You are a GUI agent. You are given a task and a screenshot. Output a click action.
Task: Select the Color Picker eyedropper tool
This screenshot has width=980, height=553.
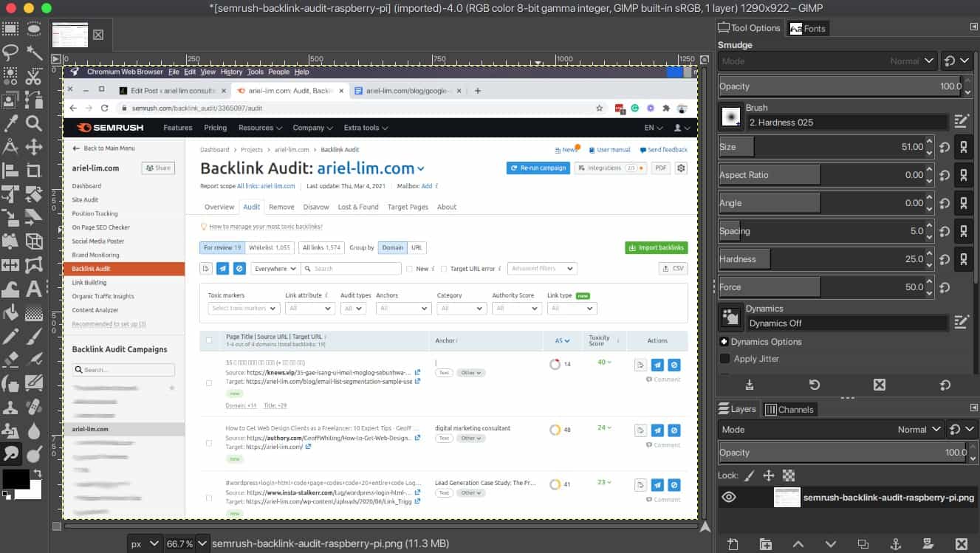click(x=10, y=123)
